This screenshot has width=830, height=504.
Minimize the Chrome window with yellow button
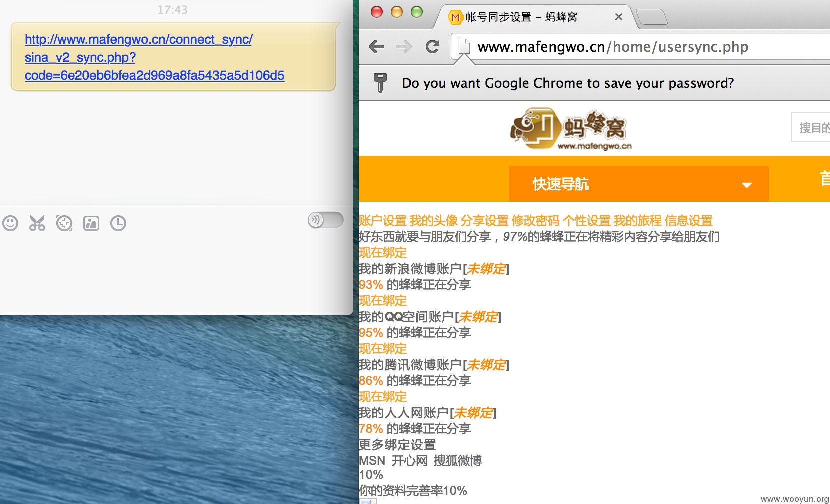[397, 12]
